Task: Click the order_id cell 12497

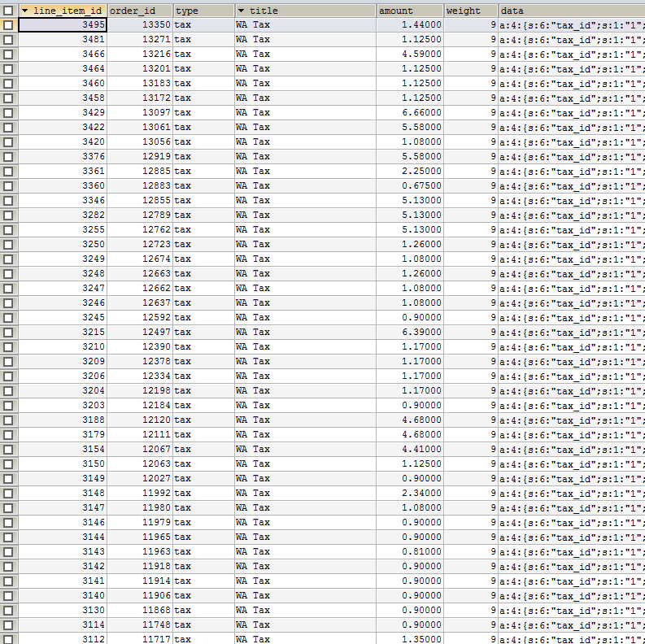Action: point(140,333)
